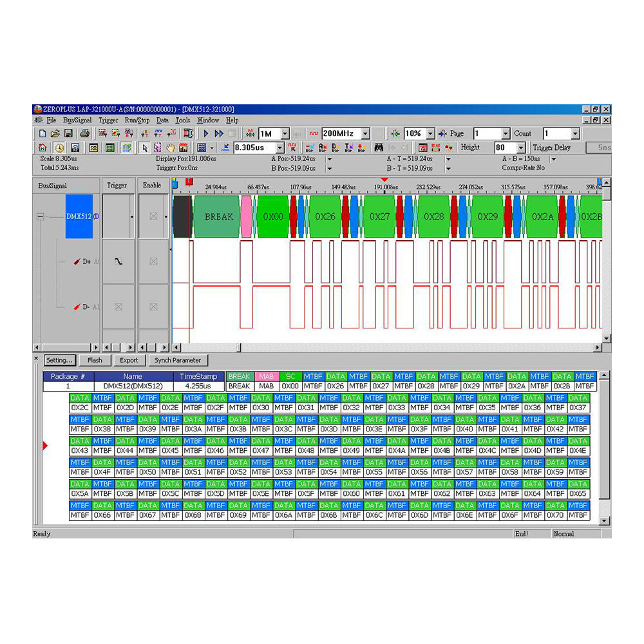Click the red Display Pos ruler marker

(384, 180)
